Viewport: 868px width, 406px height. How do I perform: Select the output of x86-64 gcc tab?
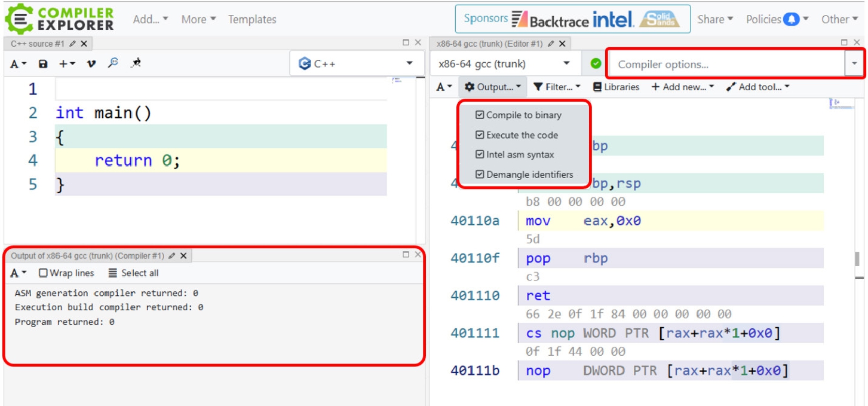tap(87, 256)
